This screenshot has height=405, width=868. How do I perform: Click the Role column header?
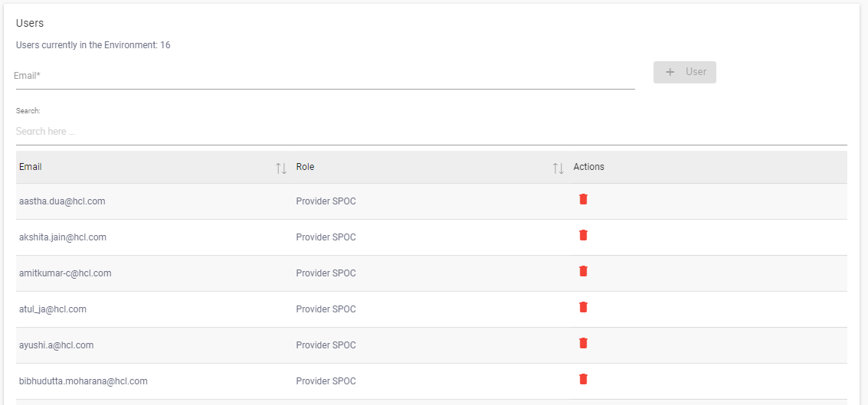coord(305,167)
